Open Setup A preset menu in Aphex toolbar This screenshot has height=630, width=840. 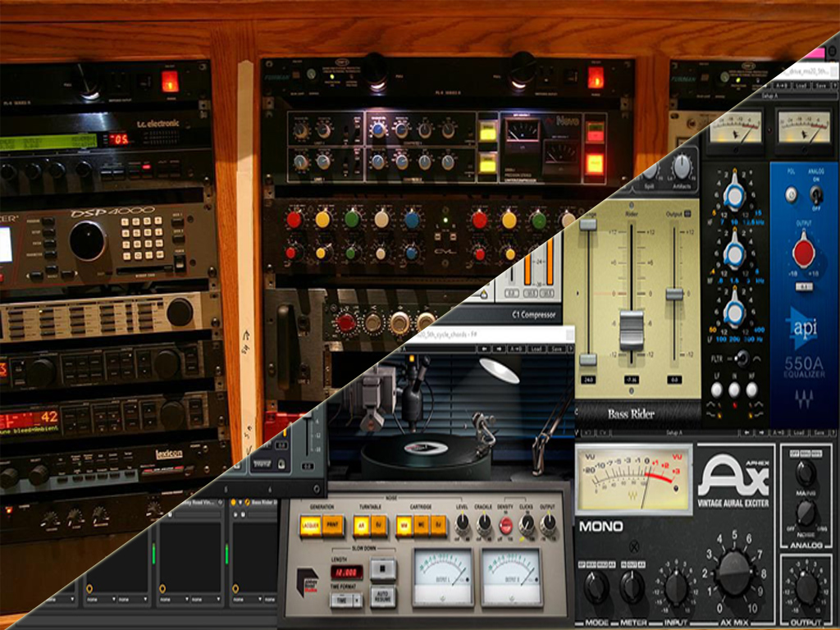(673, 432)
